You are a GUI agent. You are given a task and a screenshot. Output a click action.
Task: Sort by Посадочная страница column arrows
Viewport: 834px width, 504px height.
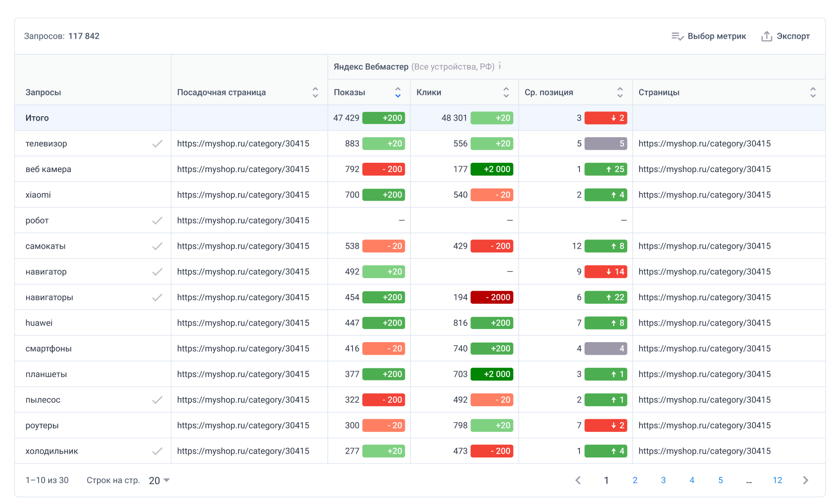315,92
